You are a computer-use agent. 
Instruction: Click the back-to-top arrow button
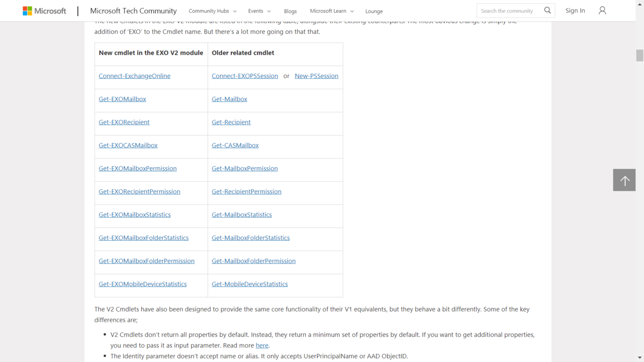[624, 180]
